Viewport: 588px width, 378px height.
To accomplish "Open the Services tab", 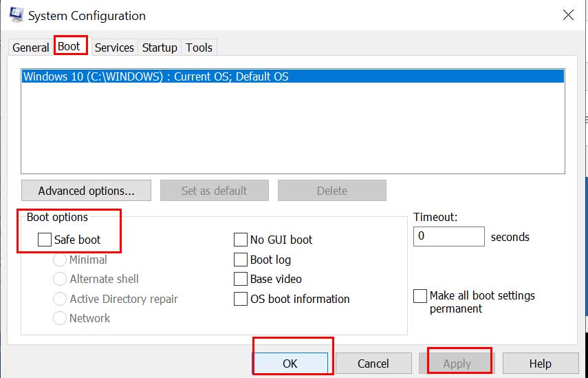I will (114, 48).
